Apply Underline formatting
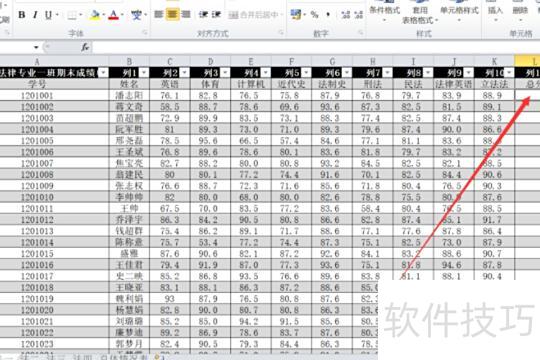The image size is (540, 360). tap(48, 15)
